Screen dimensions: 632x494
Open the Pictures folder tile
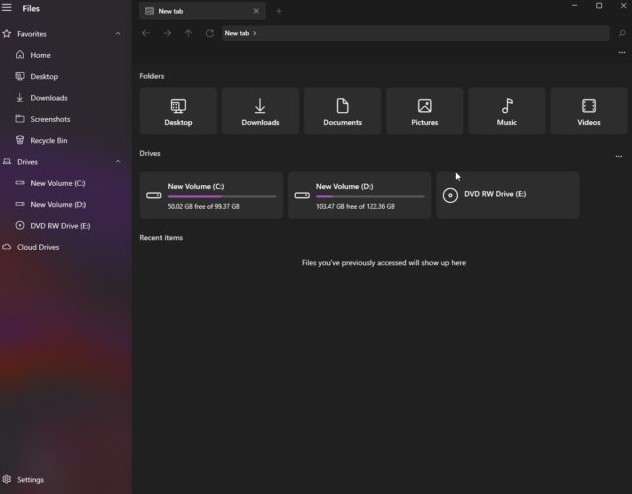point(424,111)
